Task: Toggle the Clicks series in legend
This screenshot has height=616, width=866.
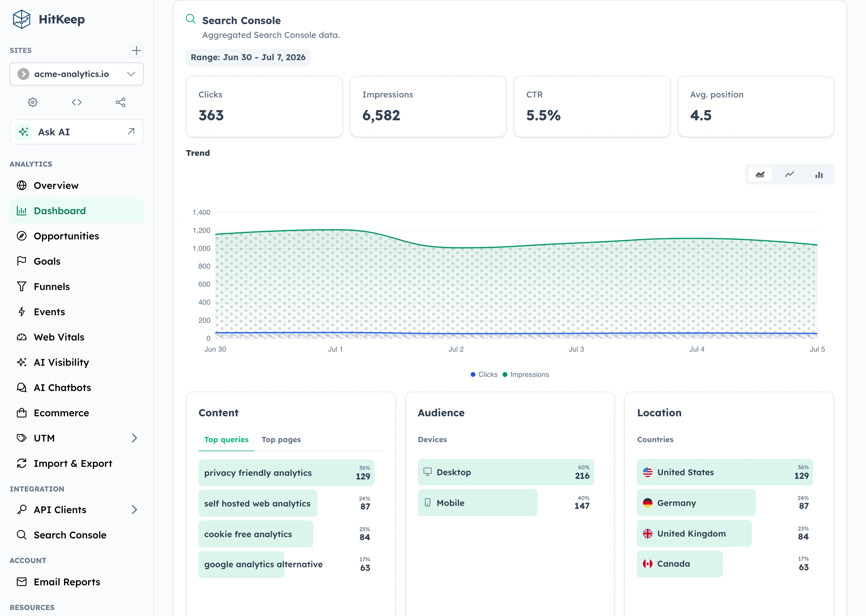Action: [x=484, y=374]
